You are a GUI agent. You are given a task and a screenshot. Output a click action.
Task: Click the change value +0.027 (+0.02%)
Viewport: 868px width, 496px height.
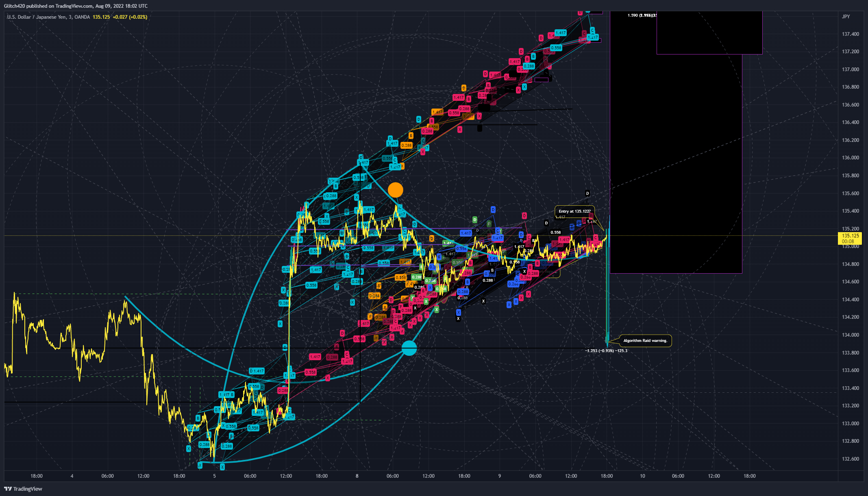[130, 17]
